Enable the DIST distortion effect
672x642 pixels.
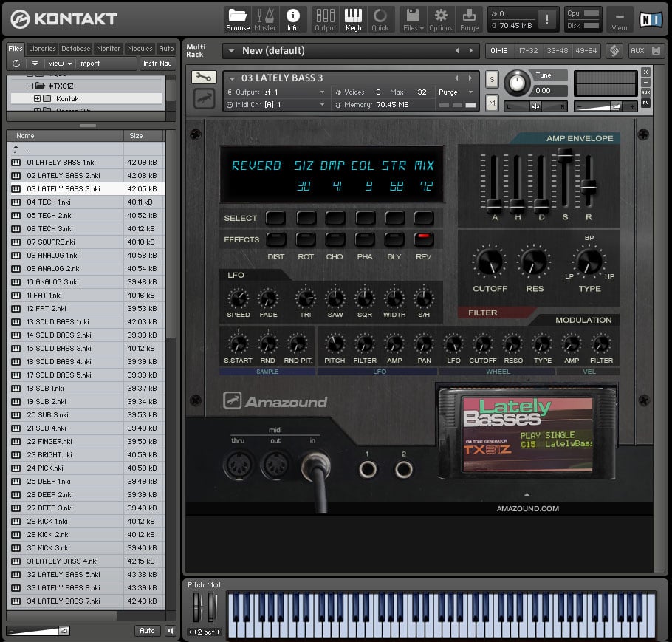pyautogui.click(x=276, y=239)
